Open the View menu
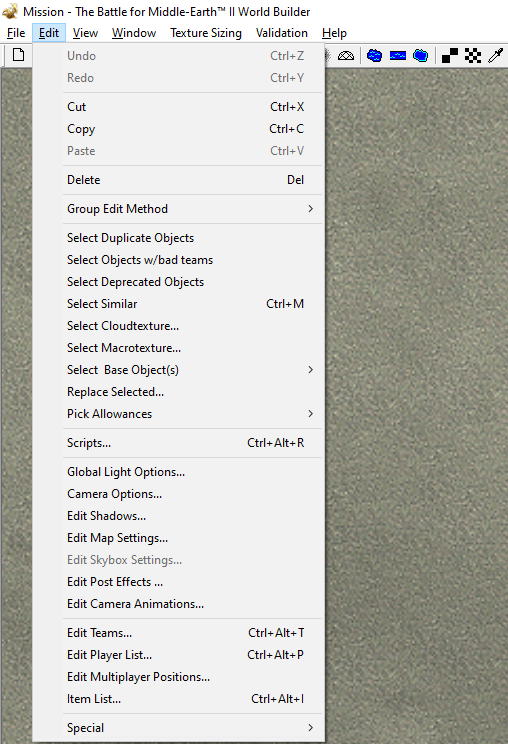The image size is (508, 744). [85, 33]
